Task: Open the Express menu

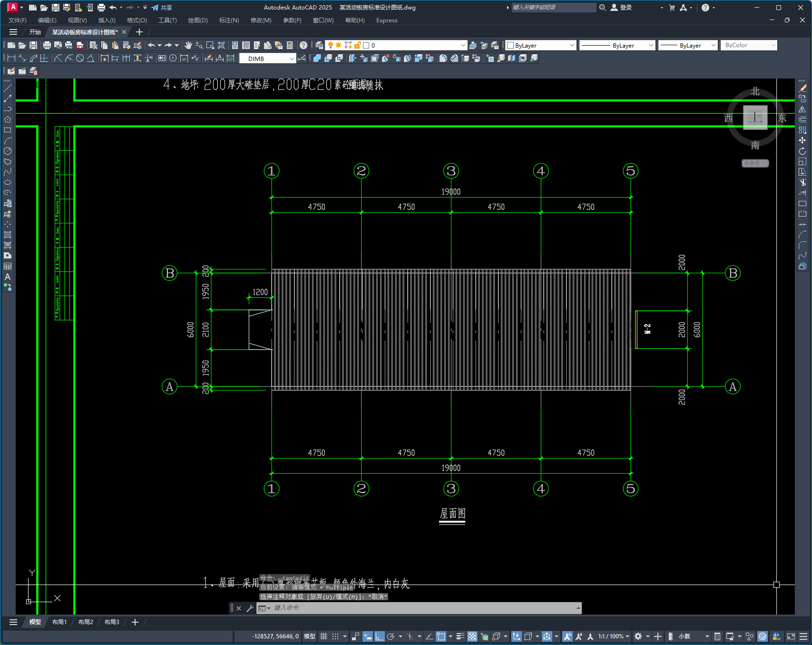Action: click(x=387, y=20)
